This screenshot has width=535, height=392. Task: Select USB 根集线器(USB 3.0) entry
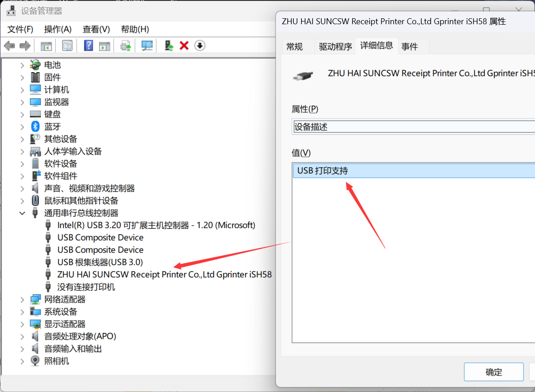100,262
